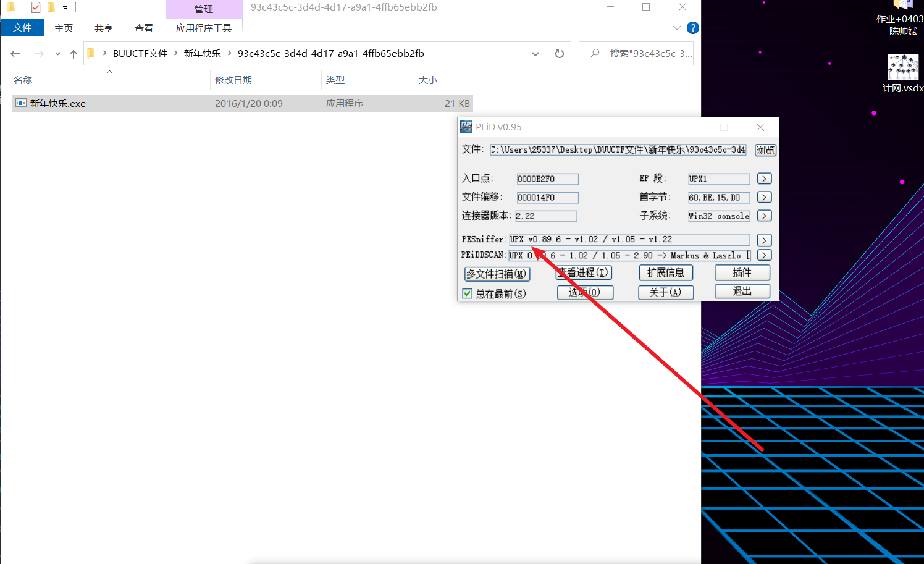Click the 入口点 value field
This screenshot has height=564, width=924.
coord(547,179)
